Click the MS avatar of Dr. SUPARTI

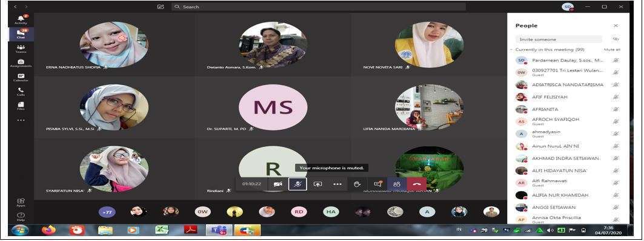pos(273,107)
